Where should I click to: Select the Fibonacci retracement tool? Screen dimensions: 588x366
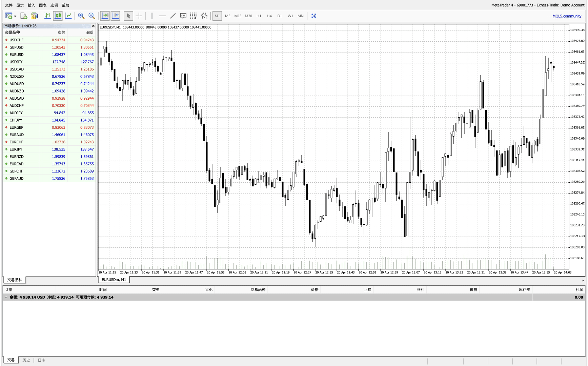(x=194, y=16)
